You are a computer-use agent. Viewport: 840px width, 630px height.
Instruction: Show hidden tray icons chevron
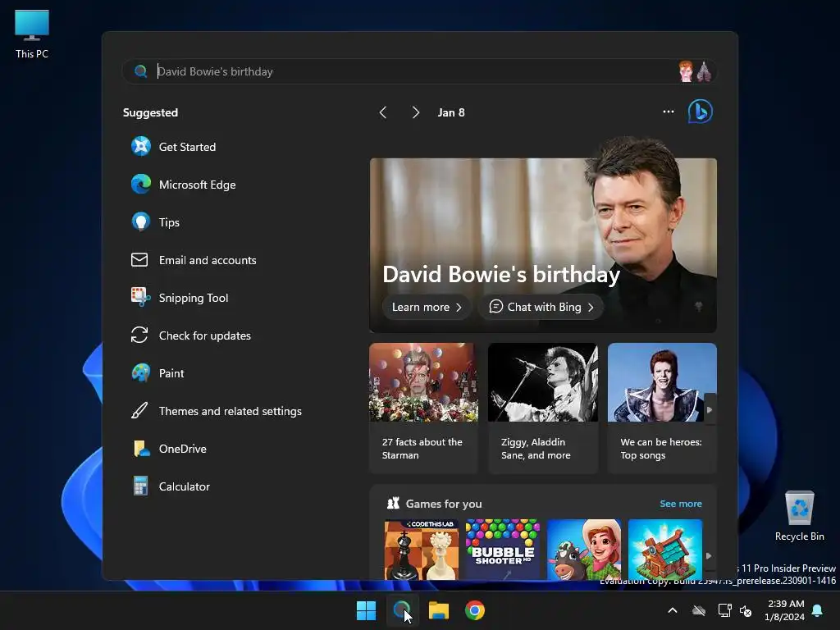click(x=673, y=610)
